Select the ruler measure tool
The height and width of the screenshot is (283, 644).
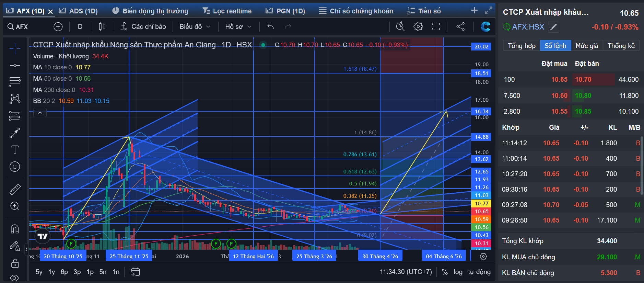point(15,189)
